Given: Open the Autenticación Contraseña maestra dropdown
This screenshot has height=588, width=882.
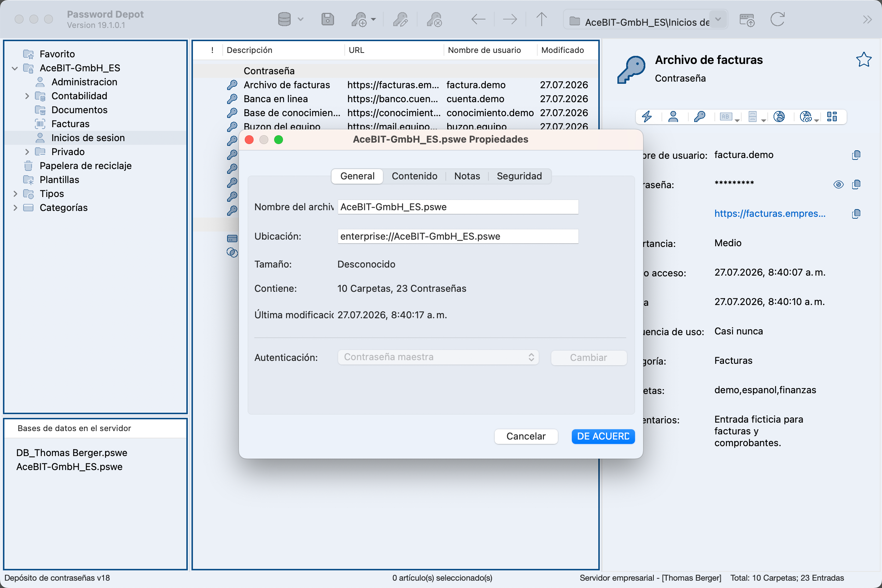Looking at the screenshot, I should pyautogui.click(x=438, y=357).
